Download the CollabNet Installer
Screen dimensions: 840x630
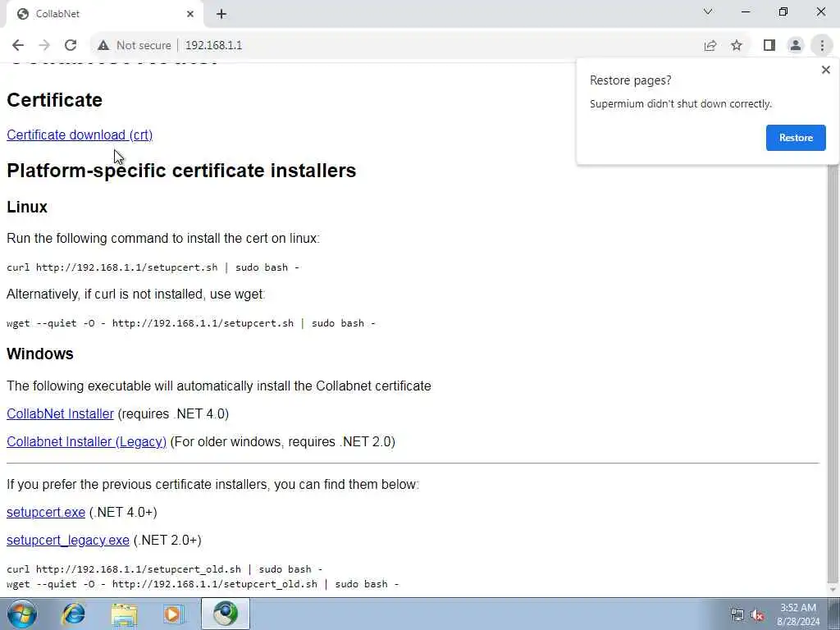click(x=60, y=413)
